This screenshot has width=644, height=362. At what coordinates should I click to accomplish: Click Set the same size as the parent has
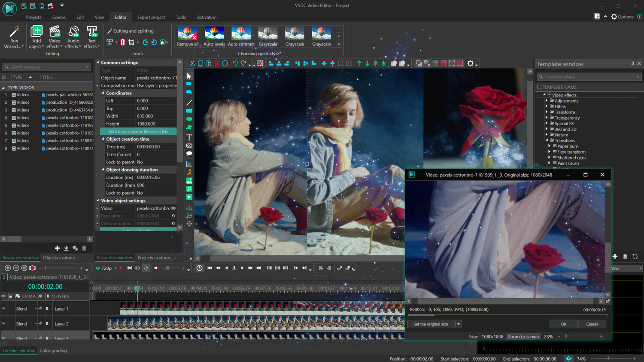(138, 132)
